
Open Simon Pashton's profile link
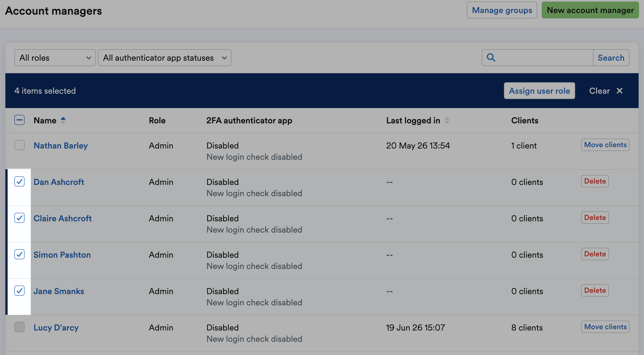point(62,255)
